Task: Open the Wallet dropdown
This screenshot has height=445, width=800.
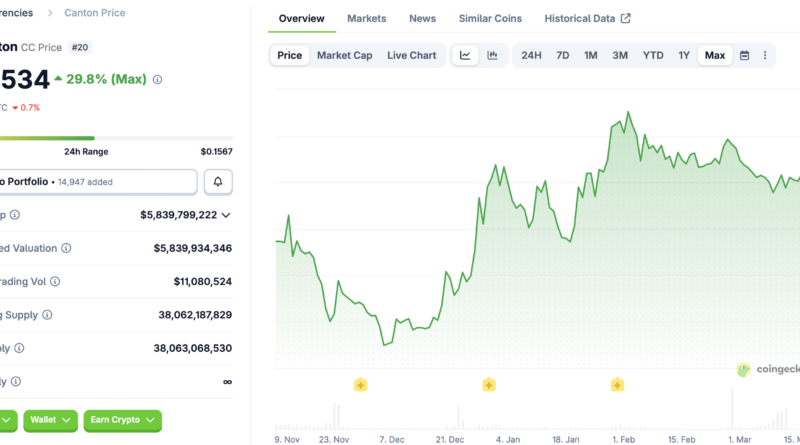Action: 48,421
